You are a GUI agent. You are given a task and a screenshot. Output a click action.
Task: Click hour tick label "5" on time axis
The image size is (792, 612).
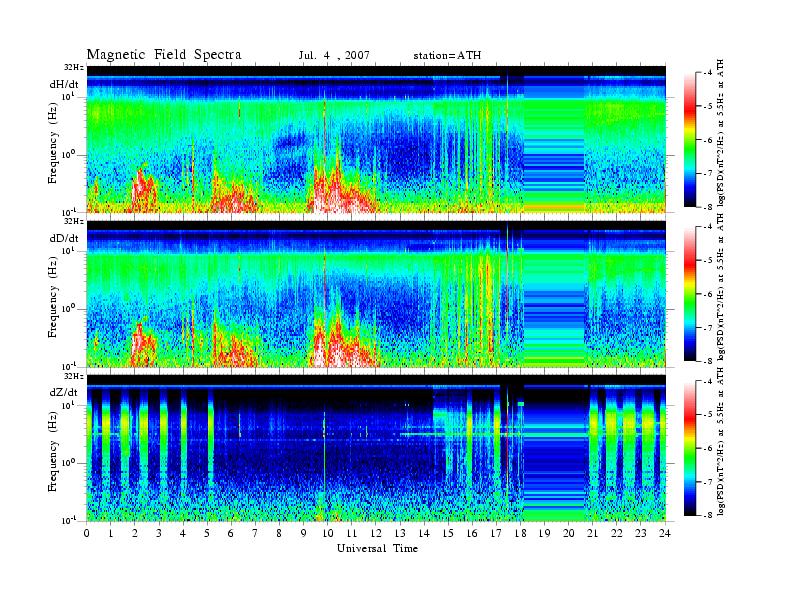tap(207, 533)
